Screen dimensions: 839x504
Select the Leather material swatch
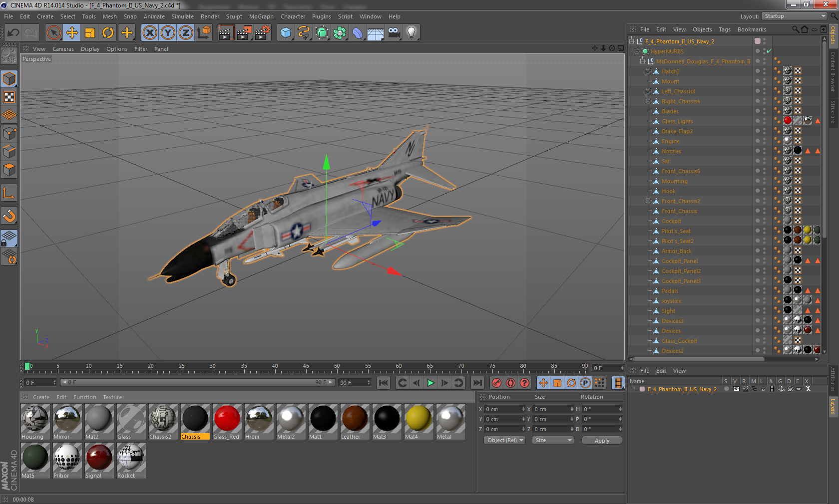pyautogui.click(x=355, y=422)
